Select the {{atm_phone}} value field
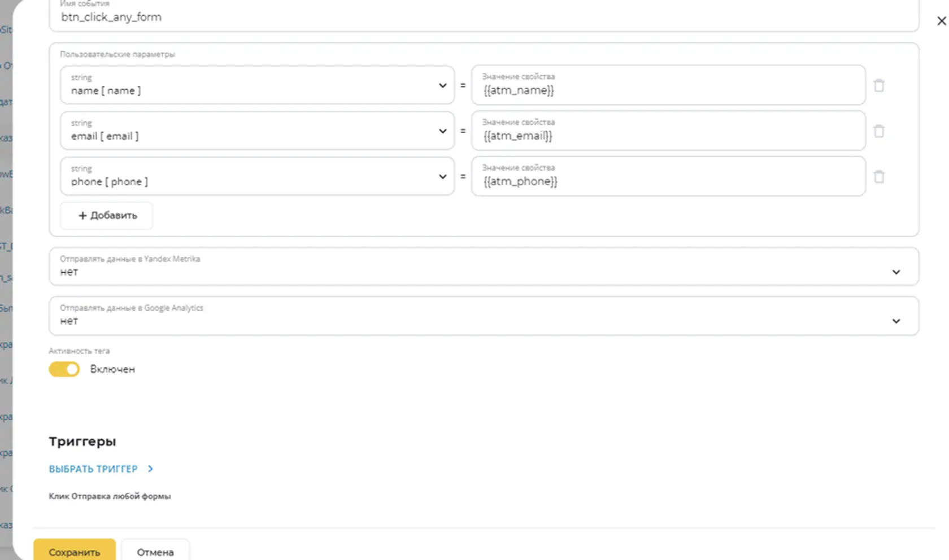This screenshot has width=949, height=560. coord(668,177)
